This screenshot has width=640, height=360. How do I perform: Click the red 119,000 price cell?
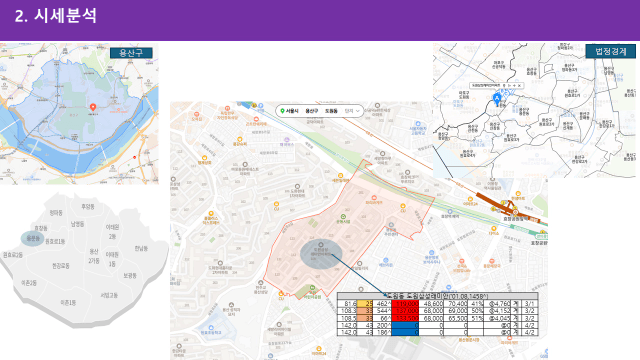click(x=405, y=304)
